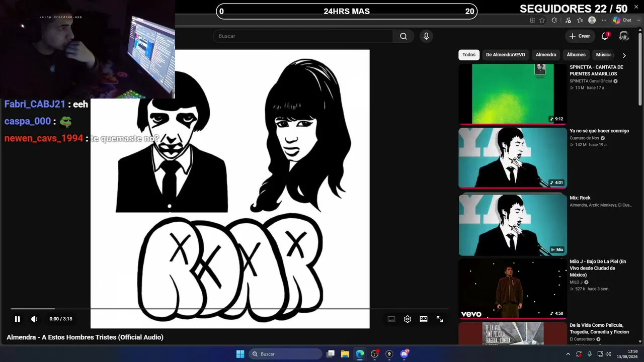Select the Música filter chip
The image size is (644, 362).
pos(604,55)
